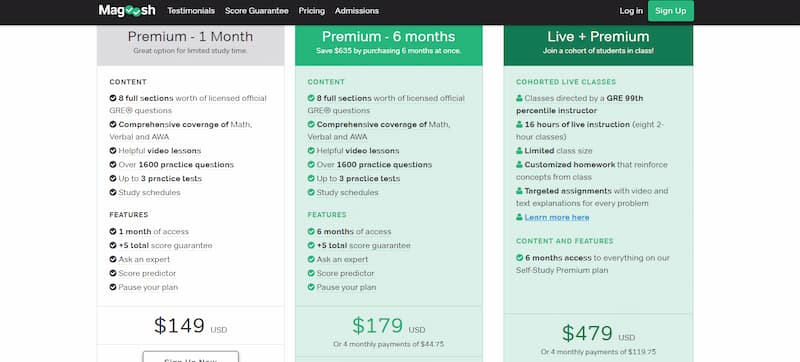Screen dimensions: 800x362
Task: Click checkmark next to 6 months access in Live plan
Action: [519, 258]
